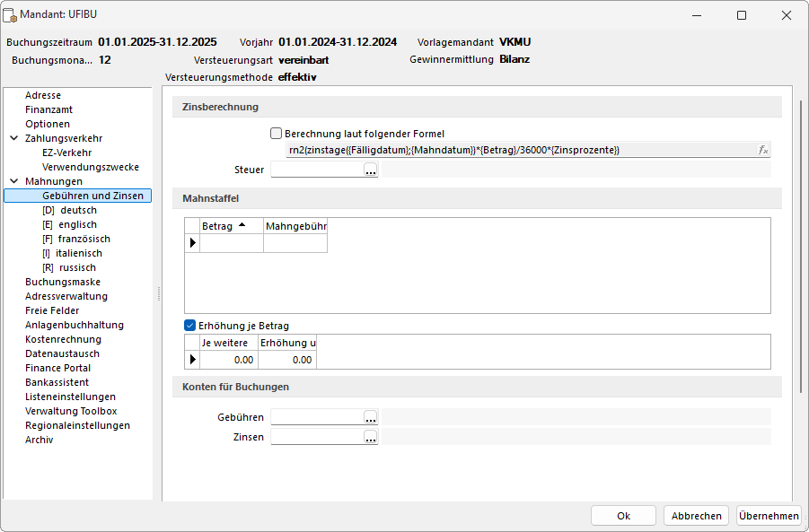The width and height of the screenshot is (809, 532).
Task: Open the Zinsen account lookup button
Action: 371,437
